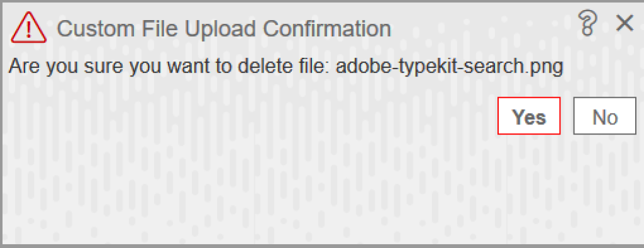
Task: Show help for this confirmation dialog
Action: coord(587,23)
